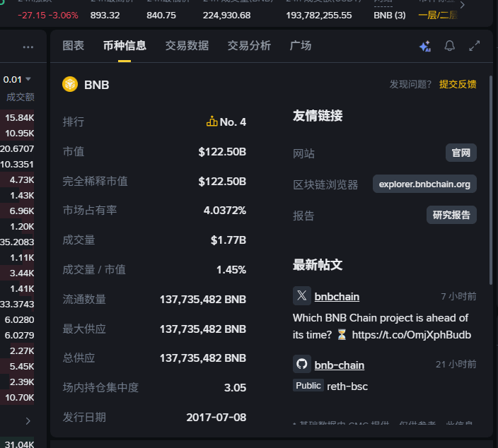Click the 流通数量 137,735,482 BNB value
The width and height of the screenshot is (498, 448).
coord(202,299)
